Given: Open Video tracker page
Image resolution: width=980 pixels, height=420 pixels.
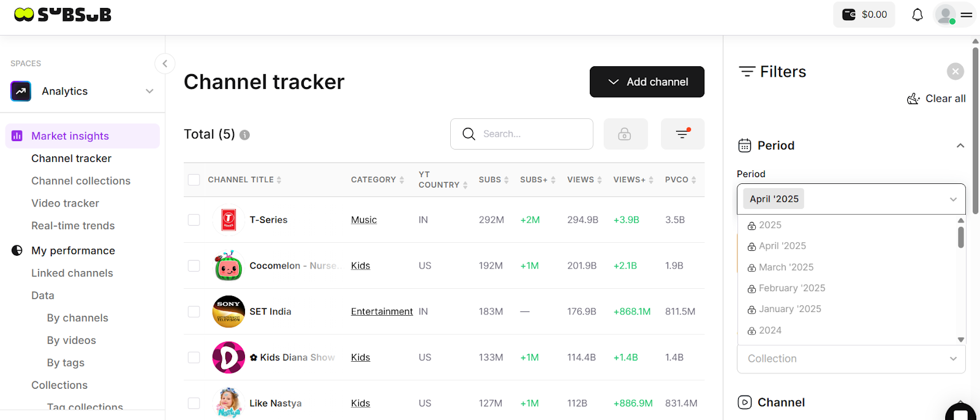Looking at the screenshot, I should click(65, 203).
